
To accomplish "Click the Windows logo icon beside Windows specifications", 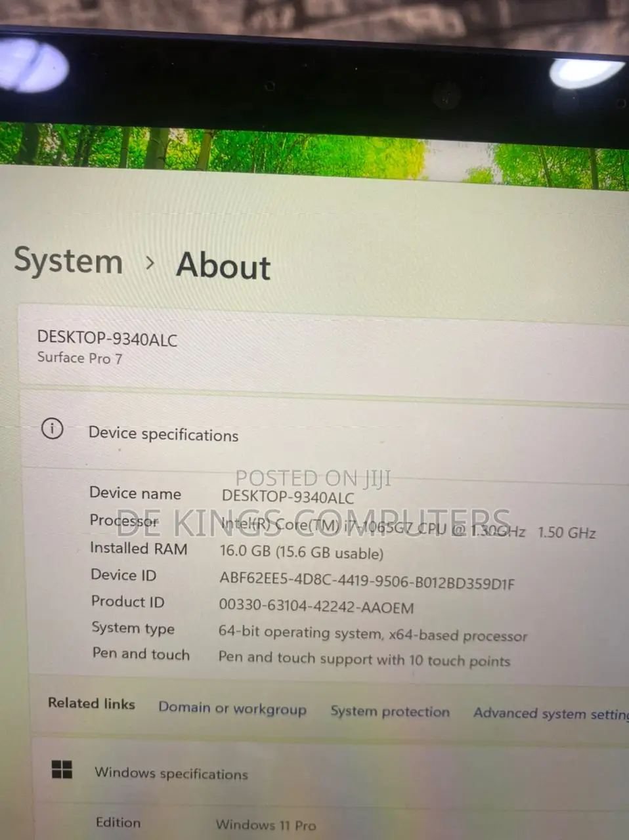I will [62, 769].
